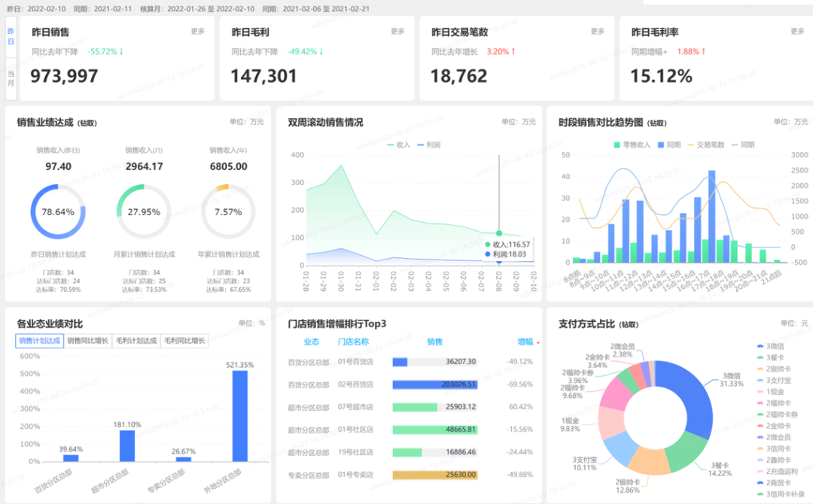Open 更多 on the 昨日毛利 card
Viewport: 813px width, 504px height.
point(397,32)
